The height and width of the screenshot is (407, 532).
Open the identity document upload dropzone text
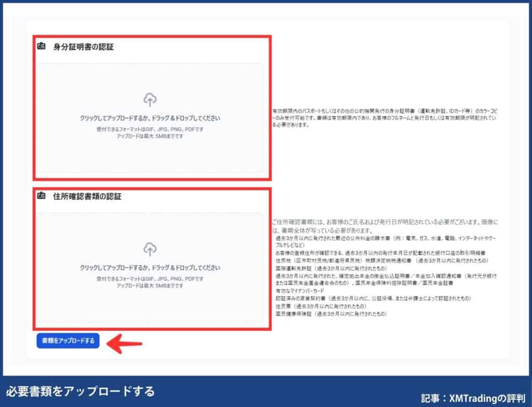(150, 118)
